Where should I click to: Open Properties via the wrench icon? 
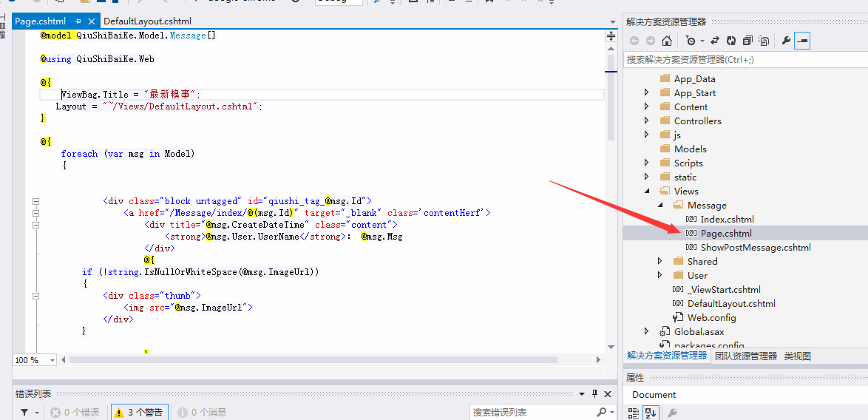785,41
